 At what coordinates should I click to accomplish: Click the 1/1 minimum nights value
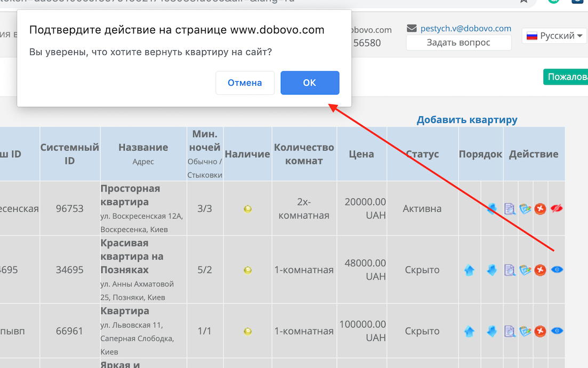click(205, 331)
